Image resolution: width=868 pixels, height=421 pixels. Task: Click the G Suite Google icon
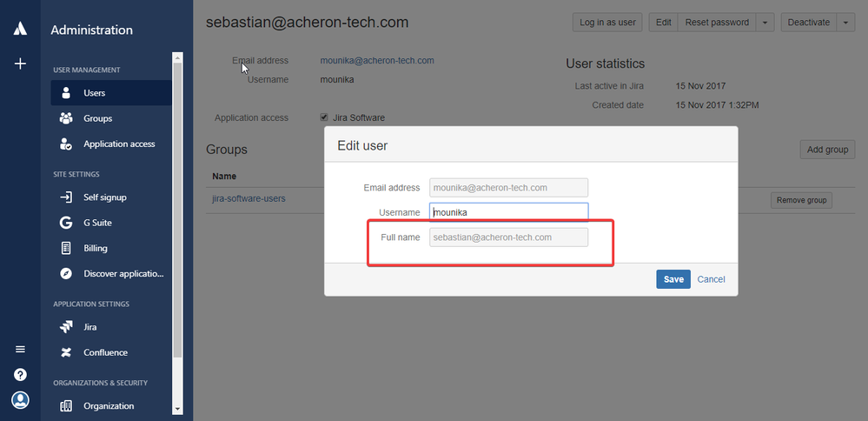click(x=66, y=223)
